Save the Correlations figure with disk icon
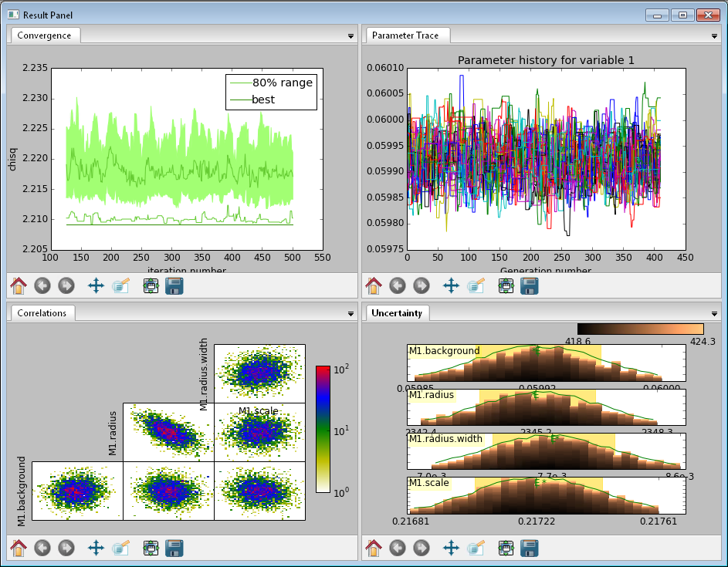This screenshot has width=728, height=567. point(174,548)
